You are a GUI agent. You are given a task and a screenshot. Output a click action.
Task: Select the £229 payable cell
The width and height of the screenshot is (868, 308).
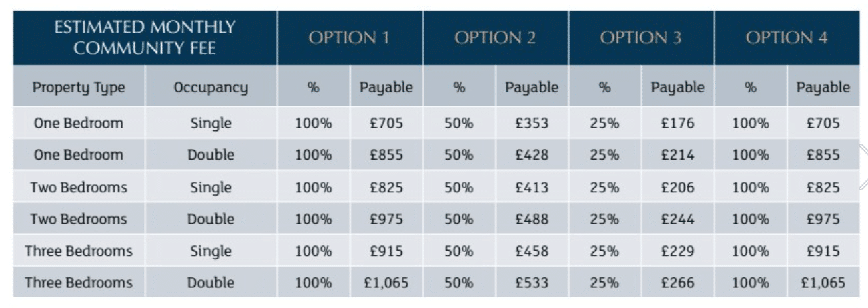coord(677,251)
